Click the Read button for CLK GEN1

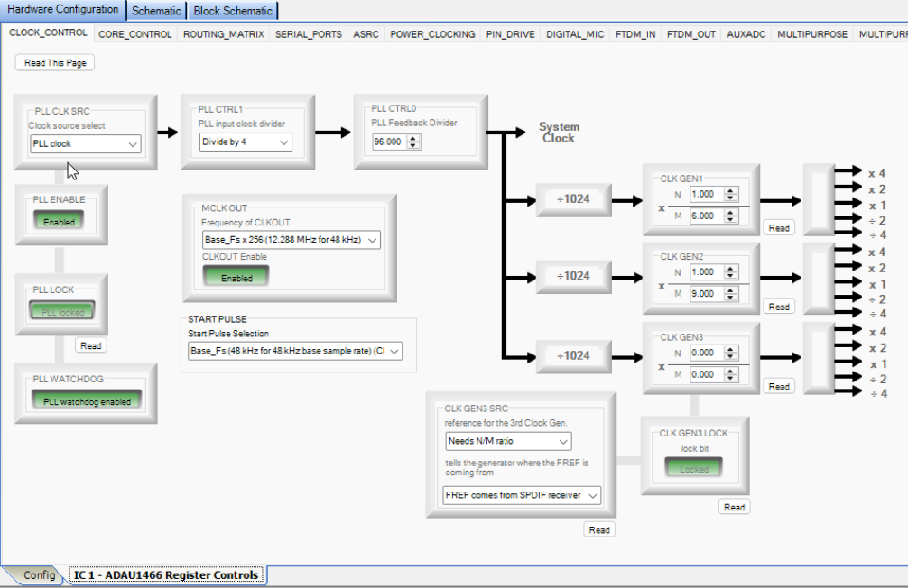point(778,227)
